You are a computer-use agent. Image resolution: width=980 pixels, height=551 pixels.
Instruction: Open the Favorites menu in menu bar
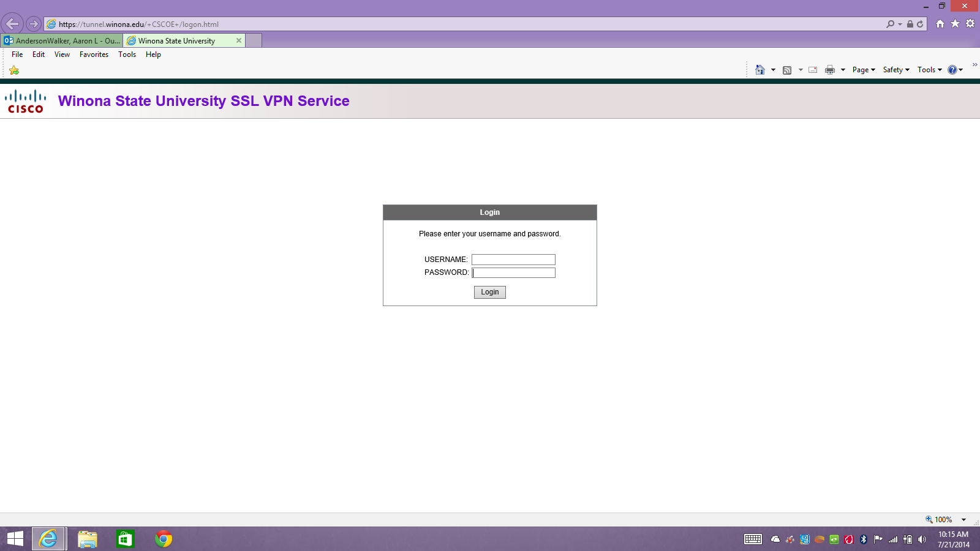point(94,54)
